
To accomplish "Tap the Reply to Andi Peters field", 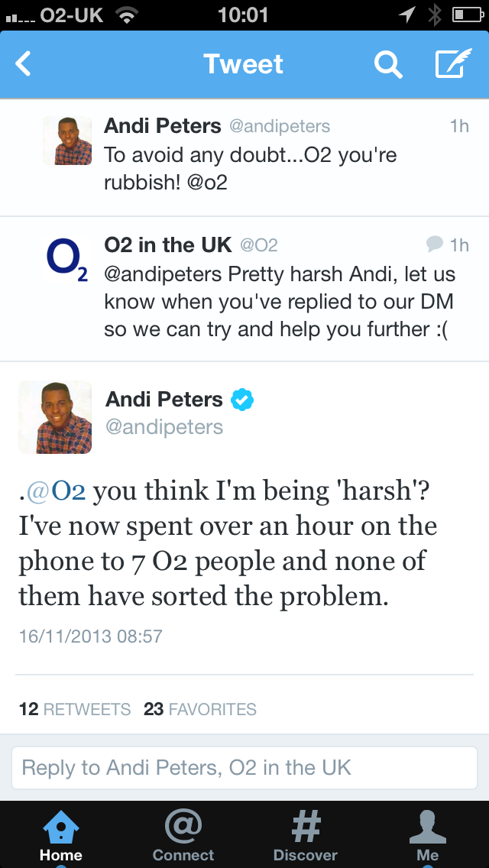I will [244, 768].
